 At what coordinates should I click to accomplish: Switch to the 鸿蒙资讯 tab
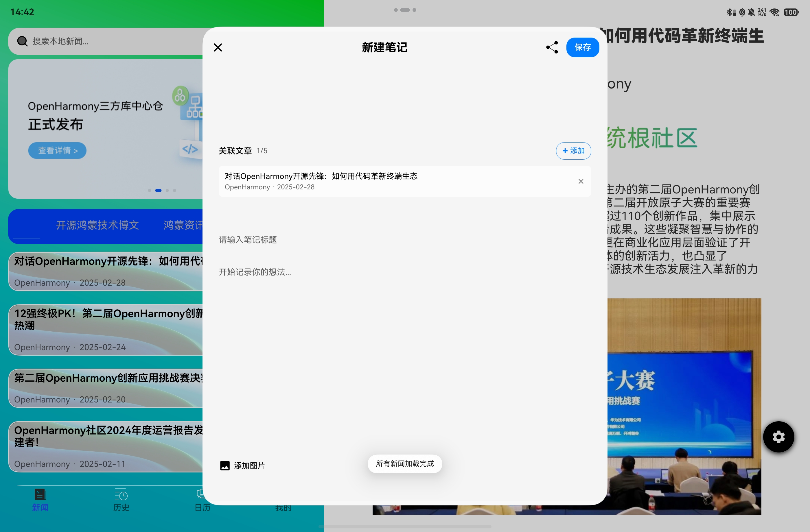coord(183,225)
